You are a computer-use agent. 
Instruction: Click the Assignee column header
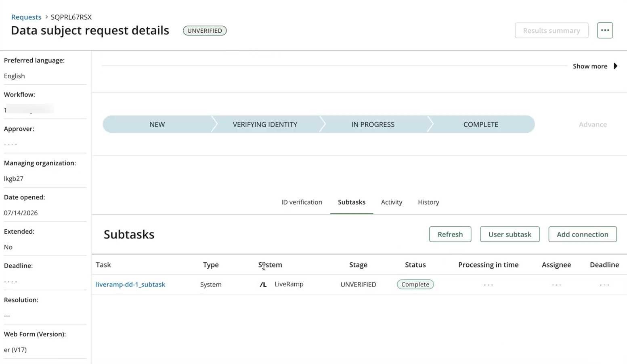click(x=556, y=265)
